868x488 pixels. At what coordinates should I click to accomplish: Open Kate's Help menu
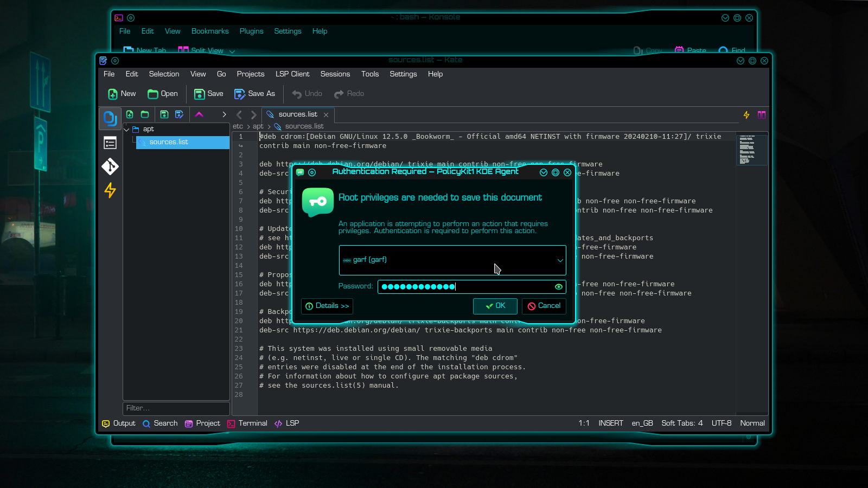pyautogui.click(x=436, y=74)
